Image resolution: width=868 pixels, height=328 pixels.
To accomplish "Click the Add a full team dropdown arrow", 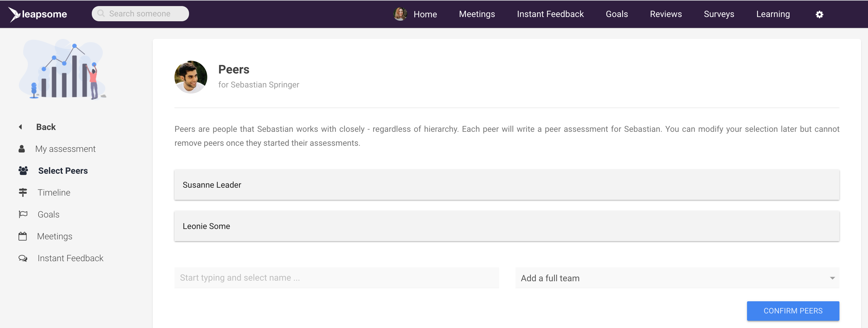I will pyautogui.click(x=832, y=278).
